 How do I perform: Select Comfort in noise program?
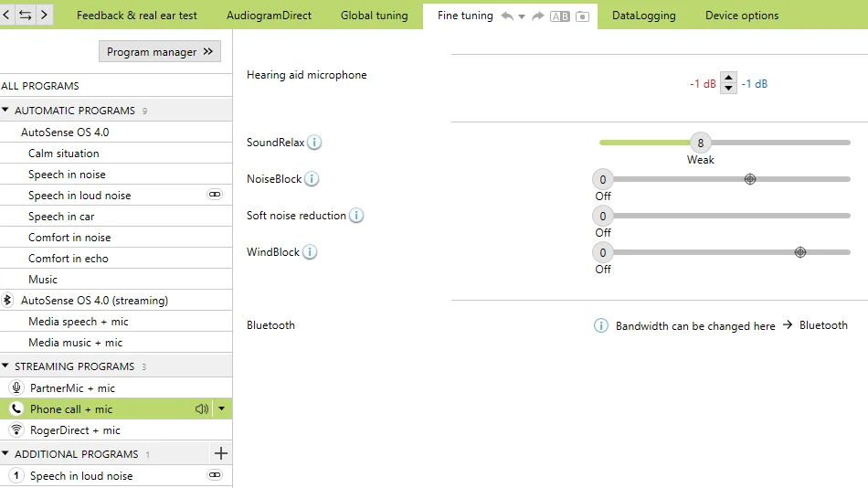coord(116,237)
